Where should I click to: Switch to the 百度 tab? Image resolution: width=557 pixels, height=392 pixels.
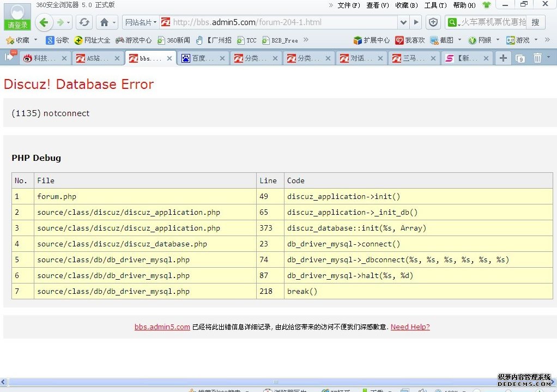(x=203, y=58)
